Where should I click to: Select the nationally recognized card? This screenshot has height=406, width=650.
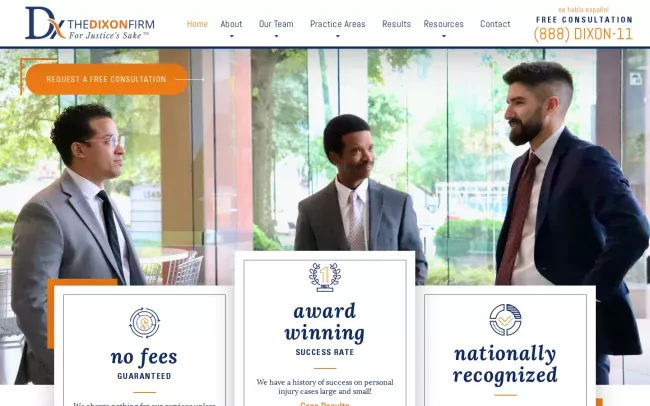(x=505, y=346)
